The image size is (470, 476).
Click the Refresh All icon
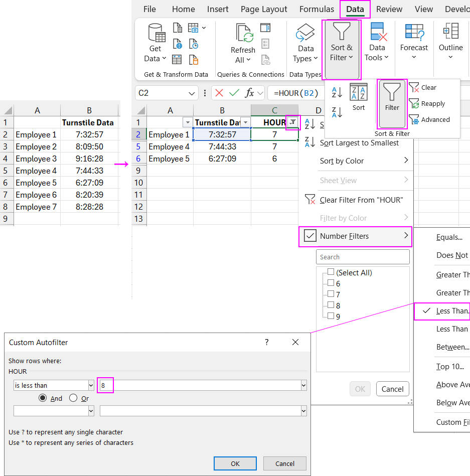[243, 34]
